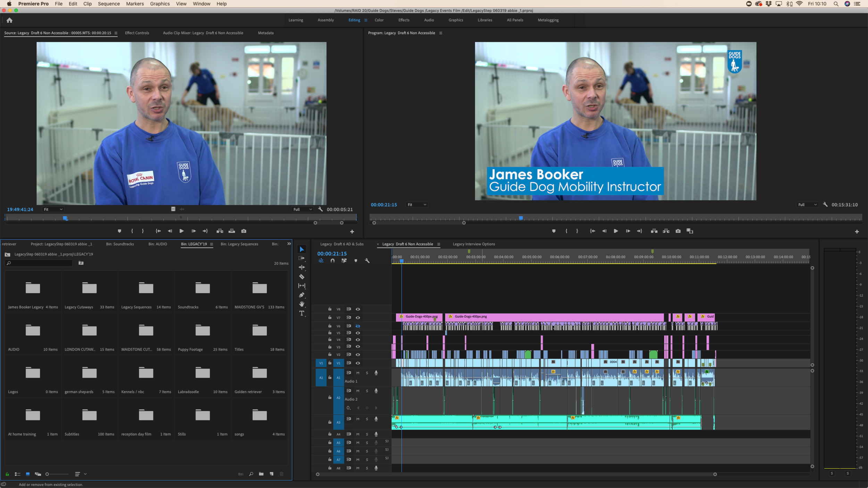Open Source monitor Fit zoom dropdown
Image resolution: width=868 pixels, height=488 pixels.
53,209
